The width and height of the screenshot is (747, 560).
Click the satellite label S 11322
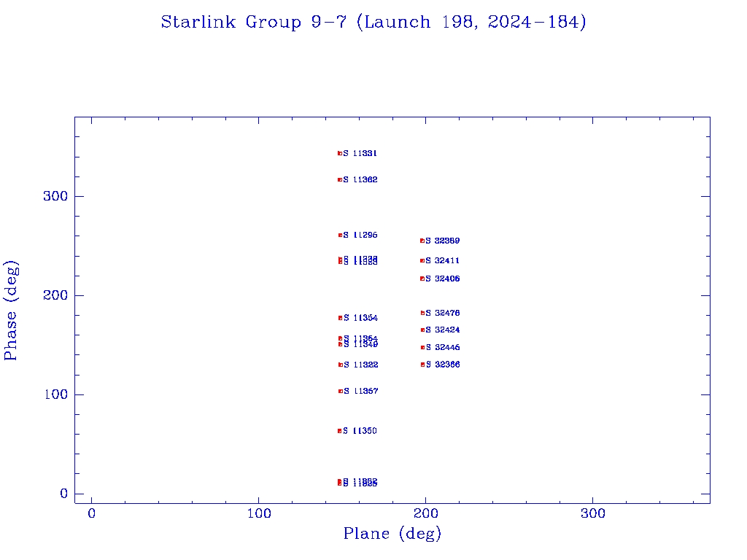[x=360, y=365]
